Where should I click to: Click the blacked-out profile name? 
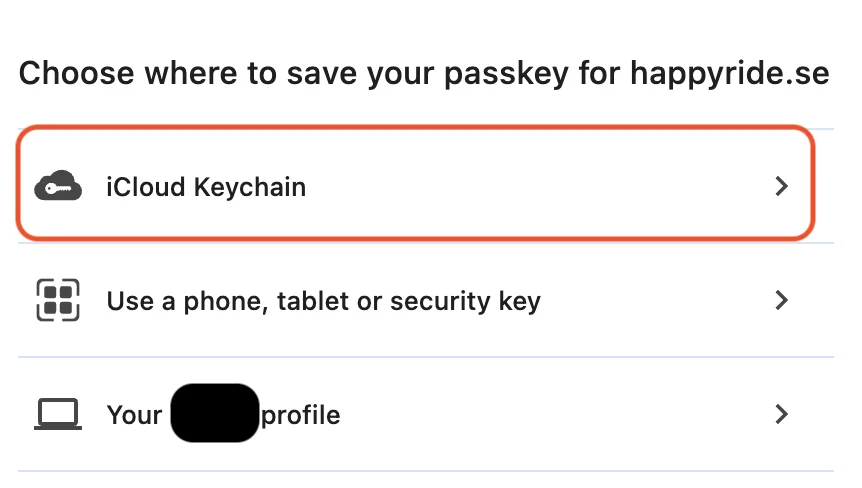click(214, 413)
